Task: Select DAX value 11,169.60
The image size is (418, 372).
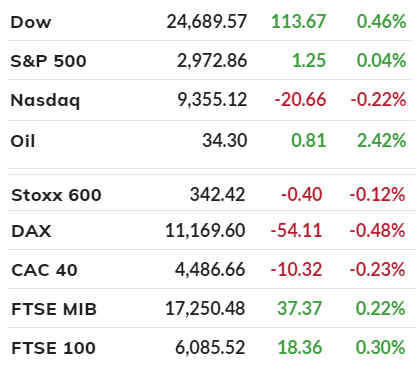Action: (205, 231)
